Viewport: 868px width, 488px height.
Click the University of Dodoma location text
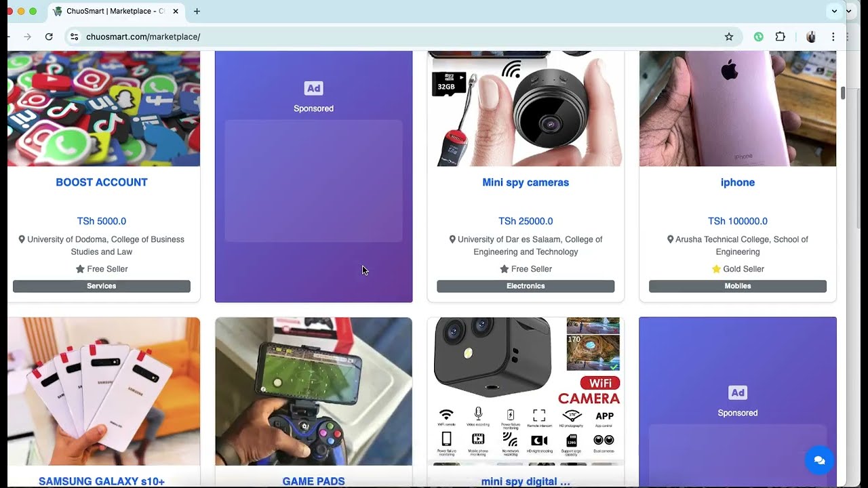point(106,245)
